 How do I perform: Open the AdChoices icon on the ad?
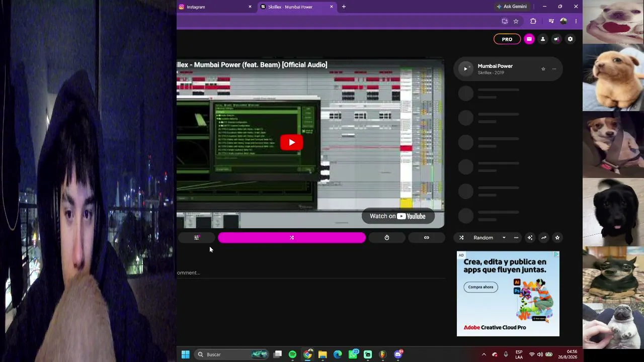(x=556, y=254)
